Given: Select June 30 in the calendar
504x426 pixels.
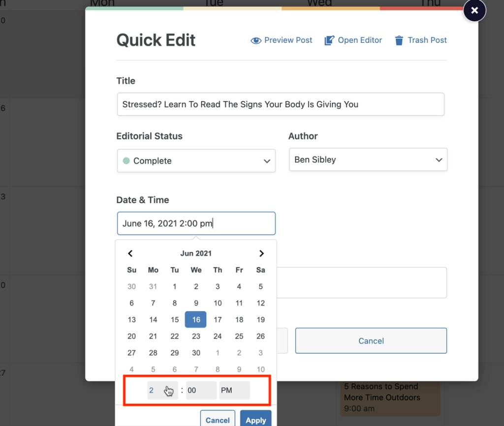Looking at the screenshot, I should tap(196, 353).
